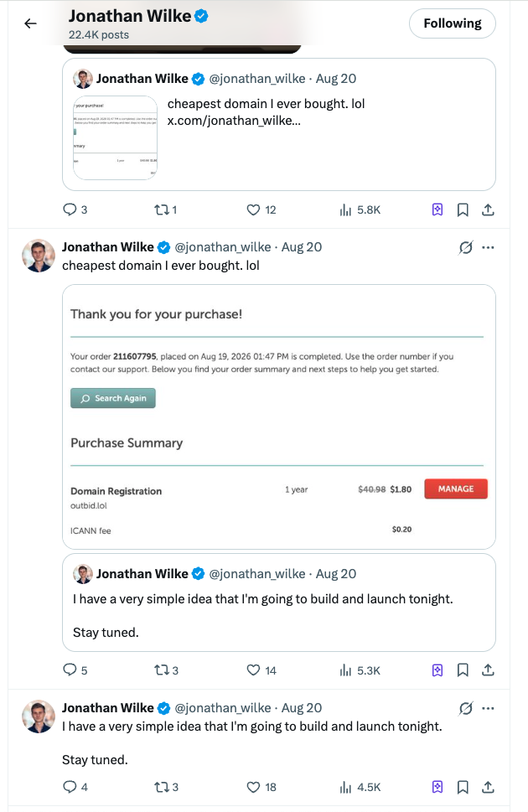Like the 'cheapest domain' post with 14 likes
This screenshot has height=812, width=528.
tap(261, 670)
